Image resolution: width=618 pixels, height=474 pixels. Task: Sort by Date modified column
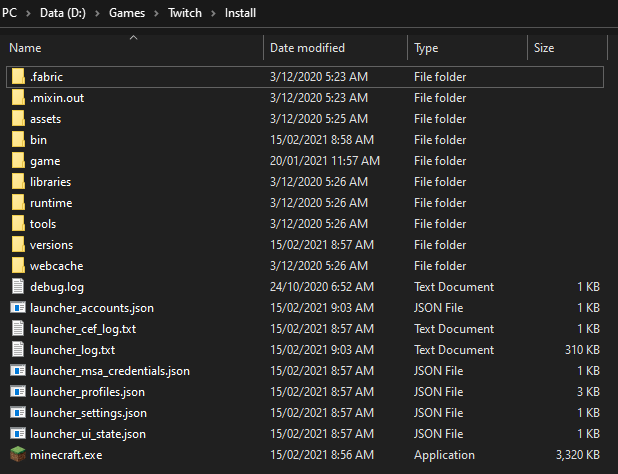(307, 48)
